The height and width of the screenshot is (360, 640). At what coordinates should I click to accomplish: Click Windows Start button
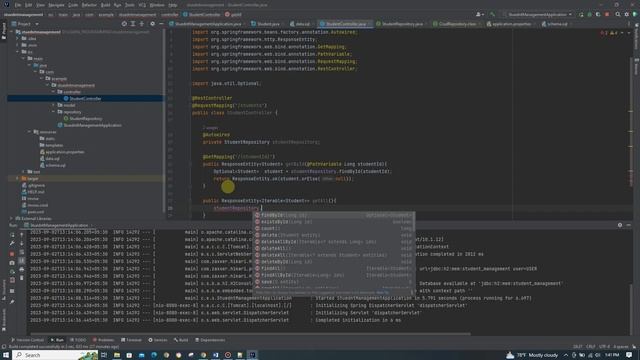point(6,355)
